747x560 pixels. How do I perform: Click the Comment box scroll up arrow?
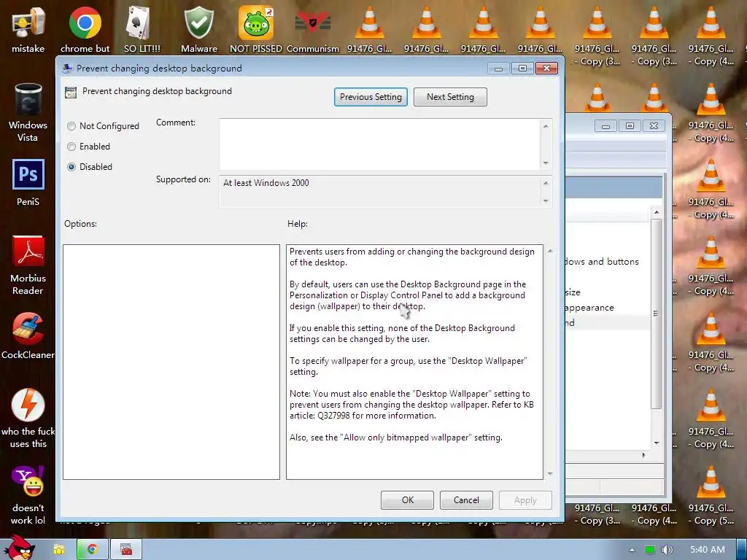coord(546,126)
